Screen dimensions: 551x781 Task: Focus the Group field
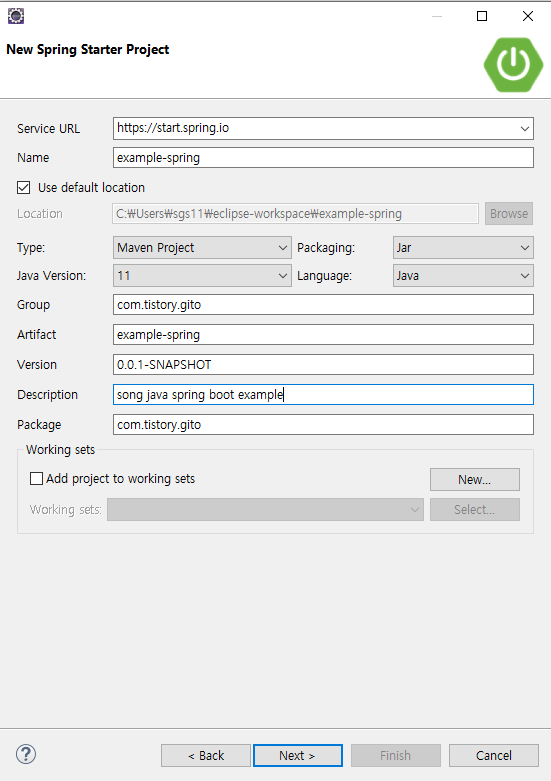[323, 305]
